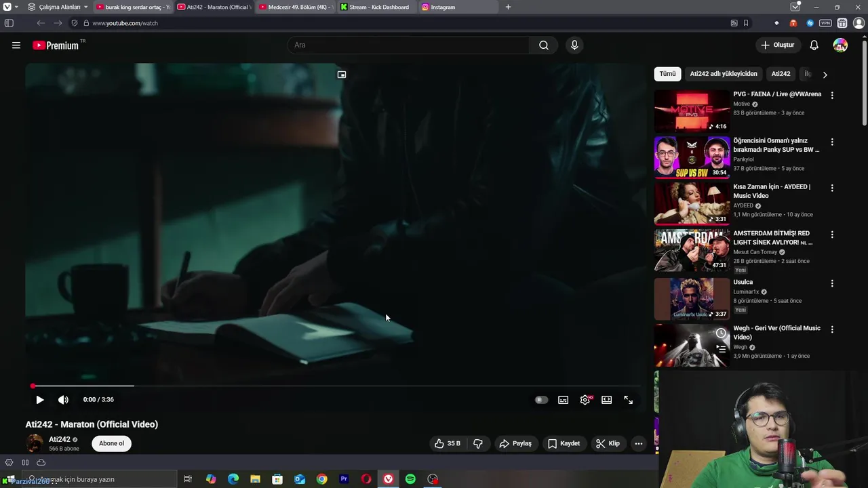868x488 pixels.
Task: Click the YouTube Premium logo
Action: coord(56,45)
